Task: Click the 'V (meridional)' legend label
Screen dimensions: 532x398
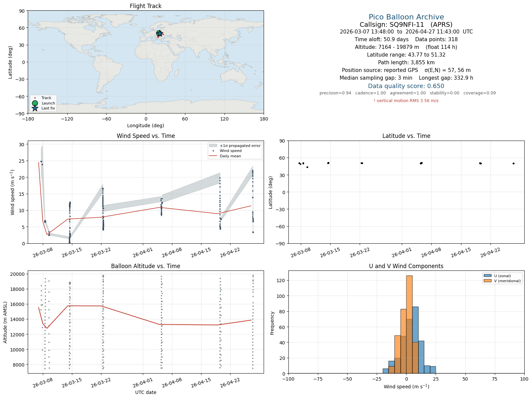Action: (508, 281)
